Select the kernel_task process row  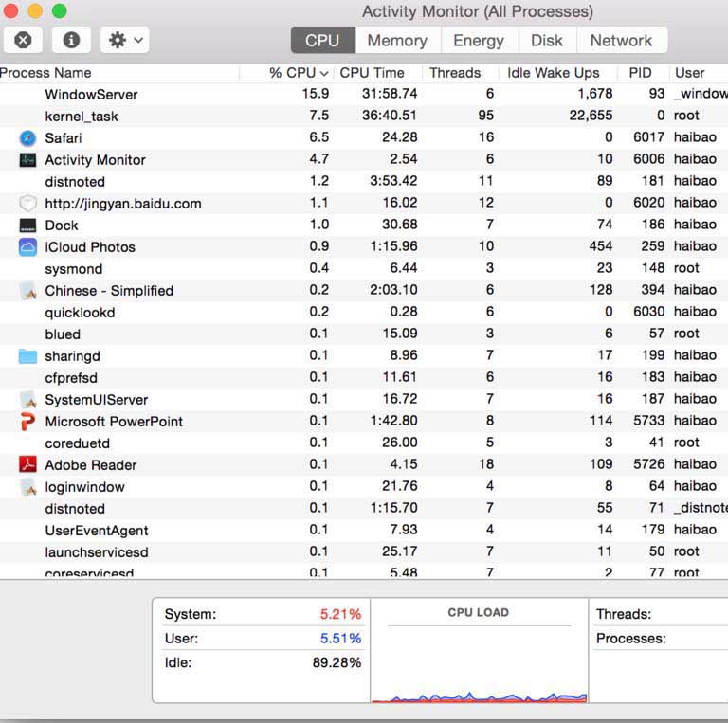click(x=82, y=117)
